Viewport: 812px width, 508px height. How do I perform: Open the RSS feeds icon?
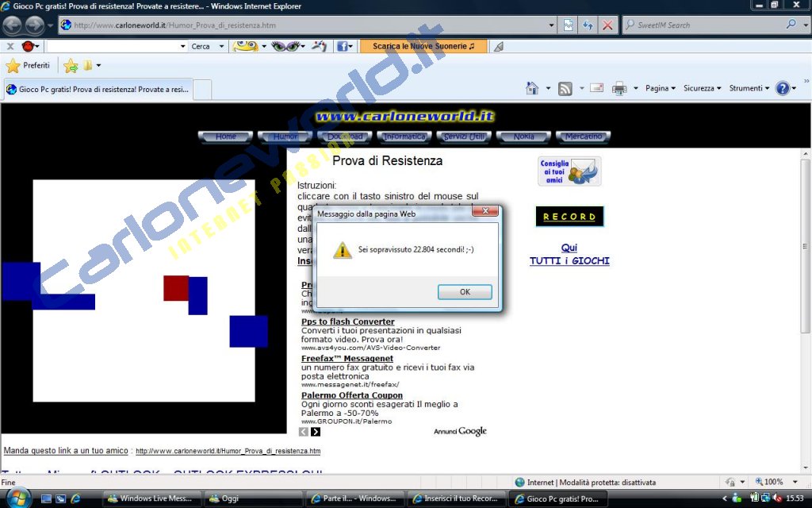[x=565, y=89]
